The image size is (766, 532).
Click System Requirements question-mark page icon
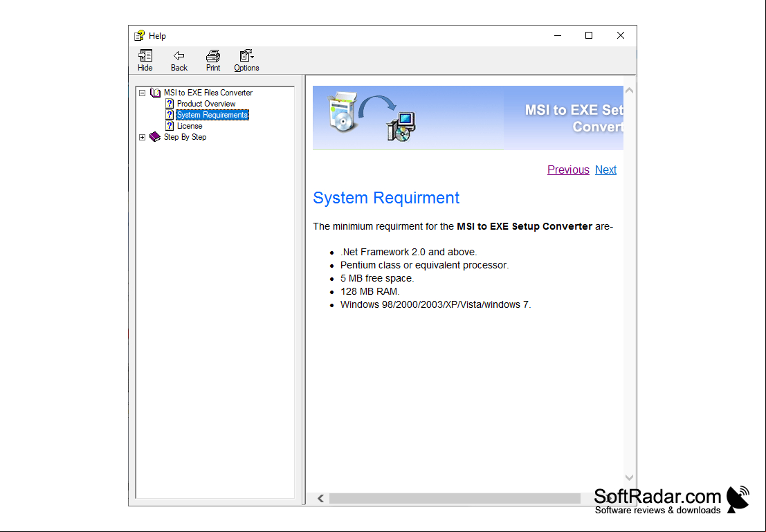click(x=170, y=115)
